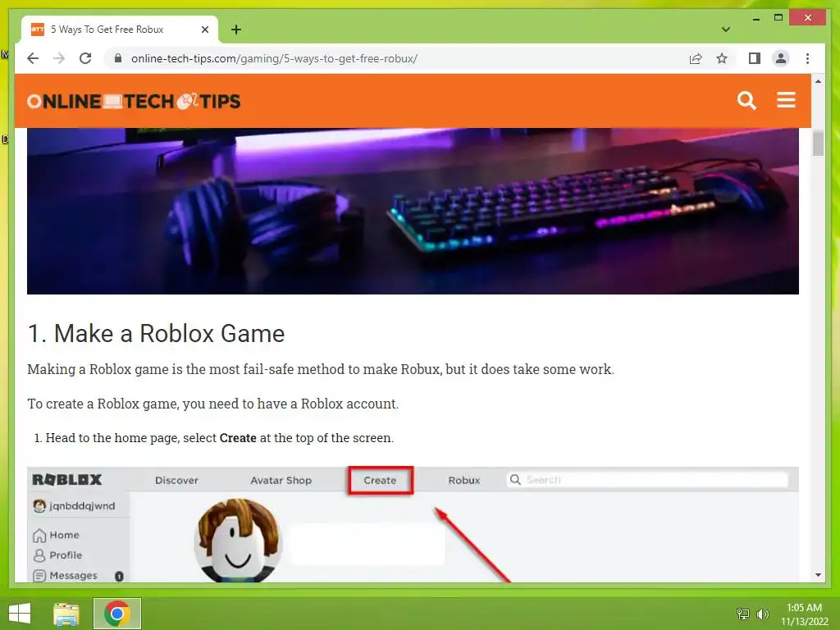Open the Online Tech Tips site search

click(x=746, y=101)
